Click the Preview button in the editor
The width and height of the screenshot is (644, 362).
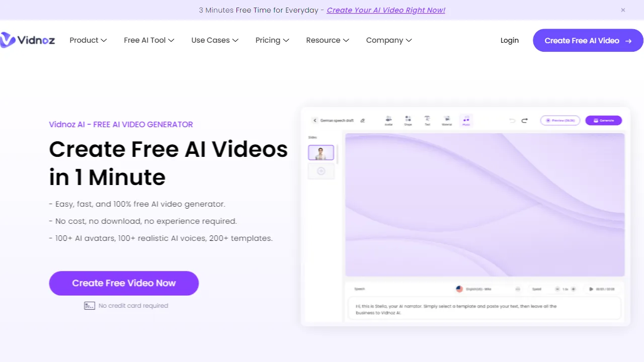(560, 121)
